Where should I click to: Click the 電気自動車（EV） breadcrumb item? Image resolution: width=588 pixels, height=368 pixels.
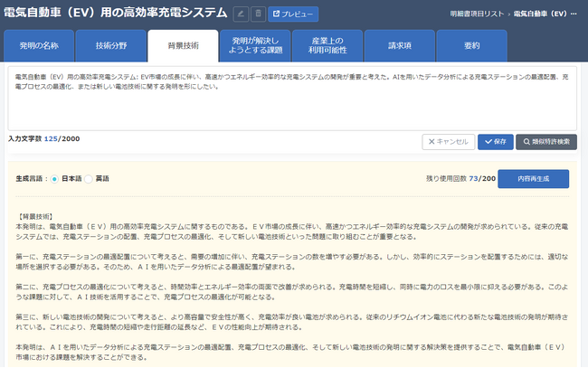pos(543,14)
